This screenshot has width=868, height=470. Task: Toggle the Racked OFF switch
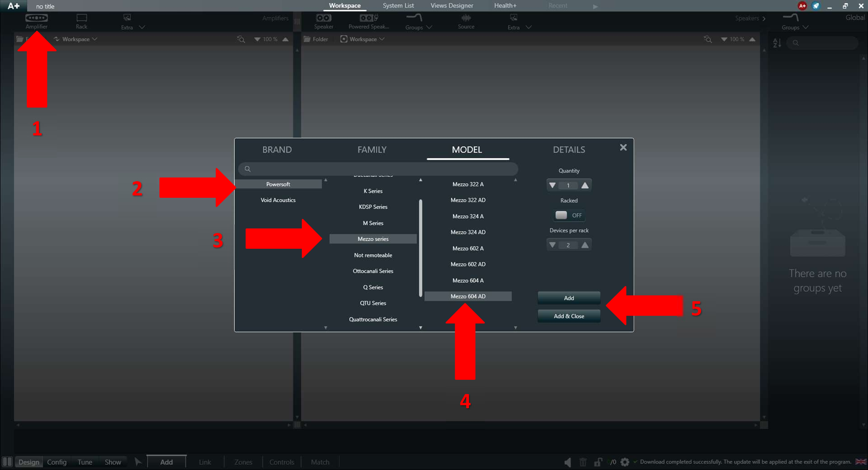[569, 215]
